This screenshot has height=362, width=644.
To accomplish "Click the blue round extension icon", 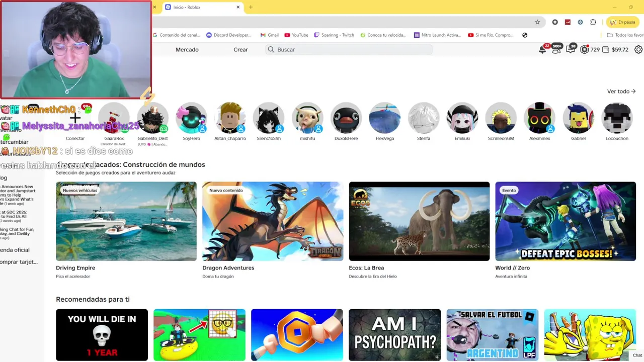I will click(x=580, y=22).
